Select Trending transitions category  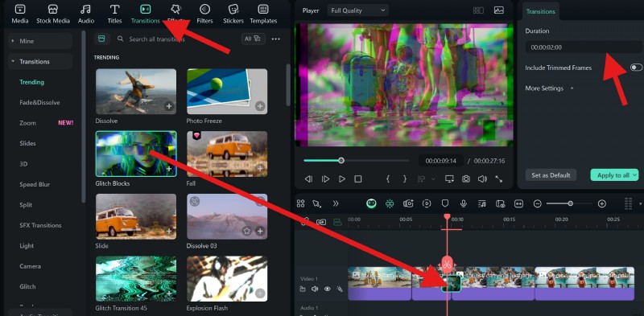(x=31, y=82)
